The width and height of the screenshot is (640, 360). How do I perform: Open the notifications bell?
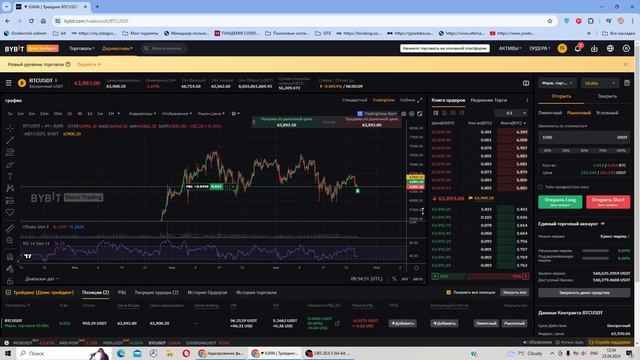pyautogui.click(x=578, y=49)
